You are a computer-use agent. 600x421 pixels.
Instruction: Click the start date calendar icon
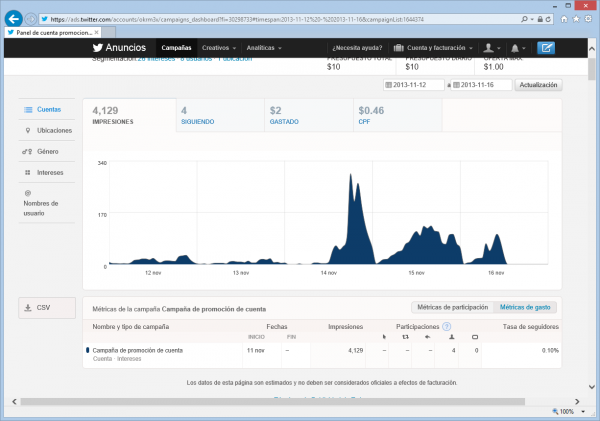(x=388, y=85)
